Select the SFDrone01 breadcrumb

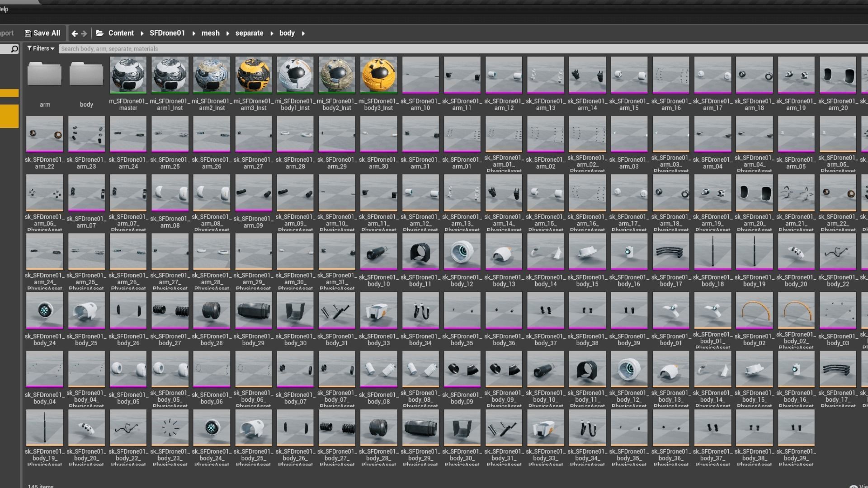(x=167, y=33)
